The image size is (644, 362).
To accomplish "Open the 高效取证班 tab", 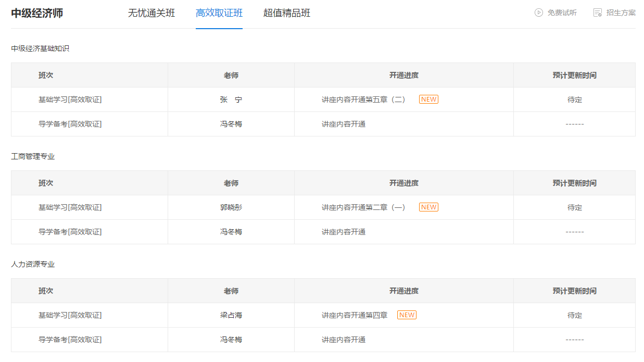I will 219,13.
